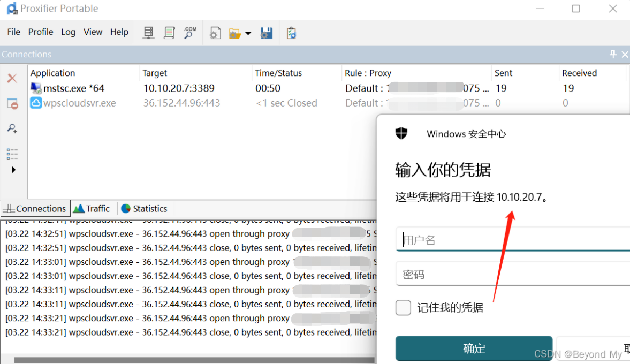Expand the sidebar arrow expander
Screen dimensions: 630x364
13,170
